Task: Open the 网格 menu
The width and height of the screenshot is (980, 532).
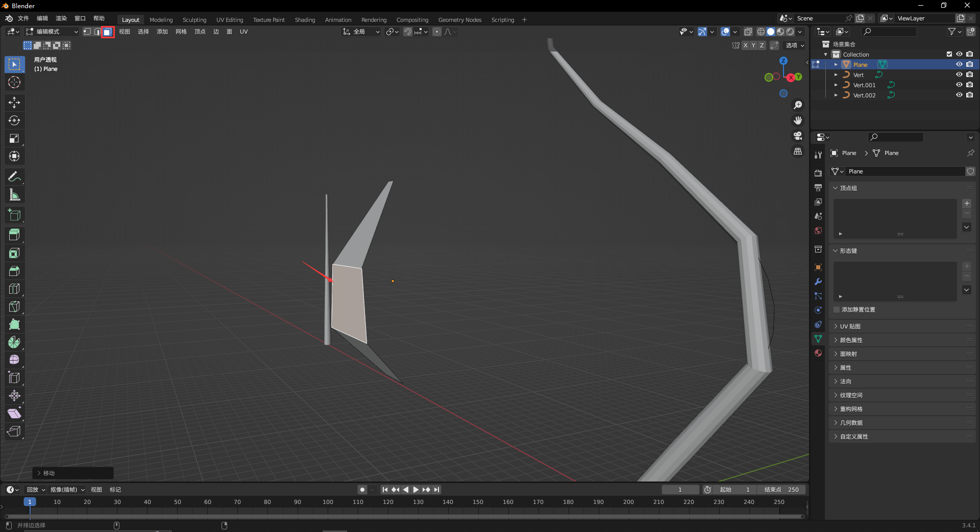Action: pos(181,32)
